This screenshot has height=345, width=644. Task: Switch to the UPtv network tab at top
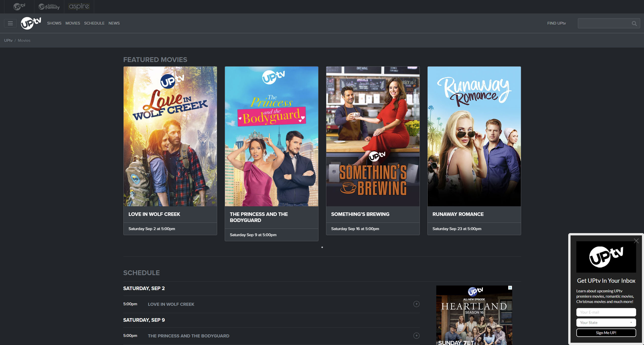[x=19, y=7]
